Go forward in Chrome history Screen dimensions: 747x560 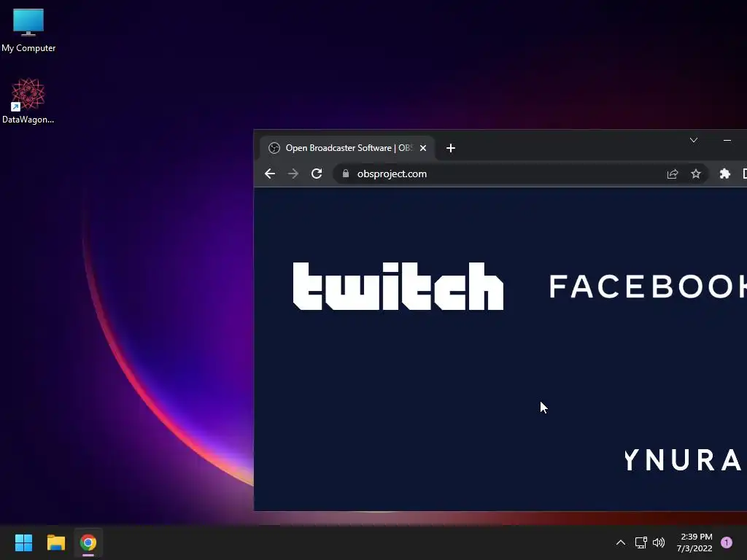(x=293, y=174)
